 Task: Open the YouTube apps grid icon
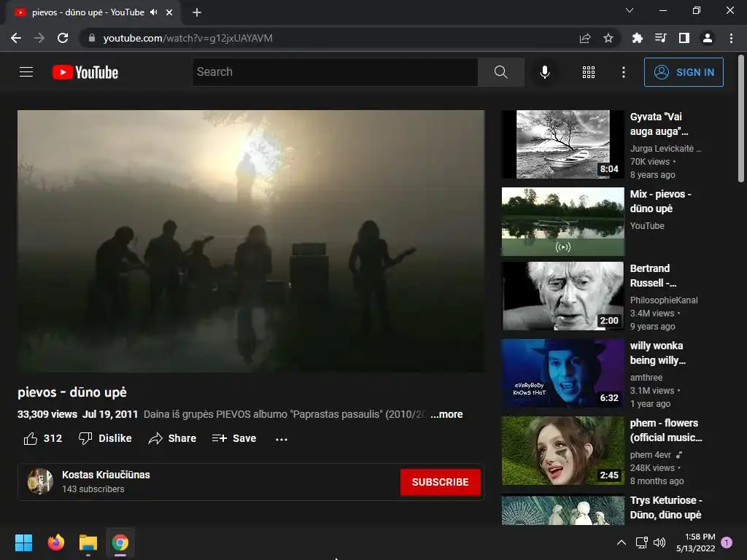(589, 72)
